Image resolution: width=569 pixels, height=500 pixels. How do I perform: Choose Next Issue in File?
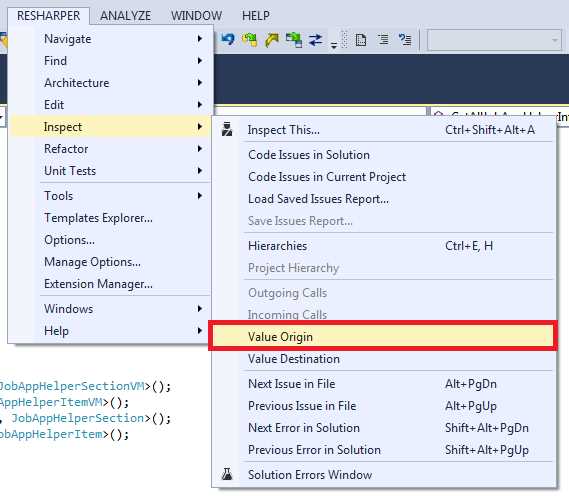point(384,384)
